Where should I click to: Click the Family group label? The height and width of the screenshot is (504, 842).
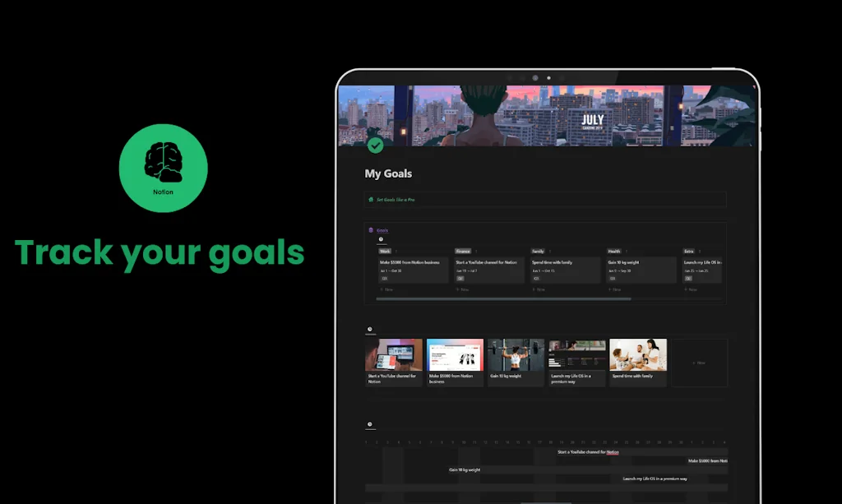coord(538,252)
